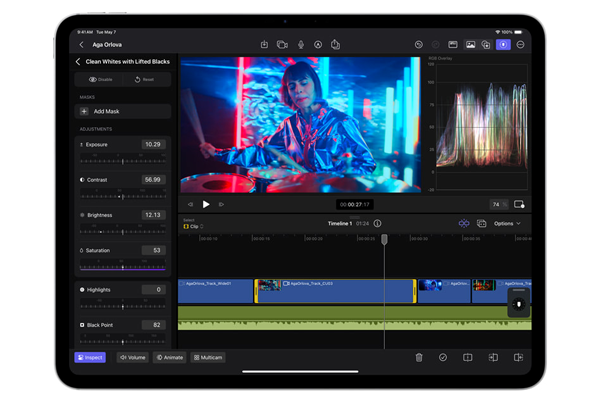Open the voiceover microphone tool
Viewport: 600px width, 400px height.
[300, 45]
